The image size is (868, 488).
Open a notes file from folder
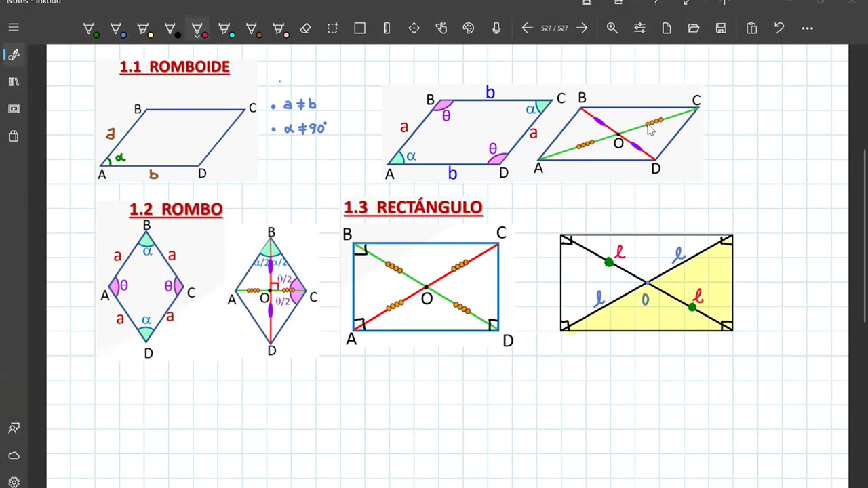coord(693,28)
